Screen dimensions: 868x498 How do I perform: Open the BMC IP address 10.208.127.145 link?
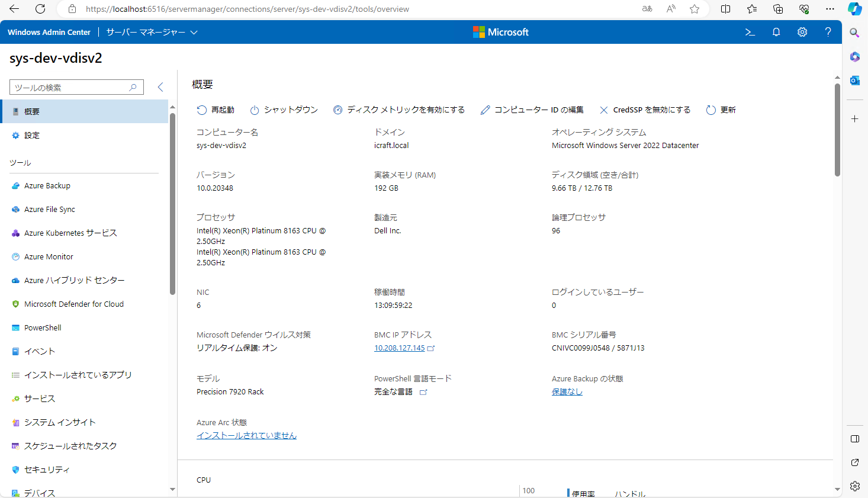(x=400, y=348)
